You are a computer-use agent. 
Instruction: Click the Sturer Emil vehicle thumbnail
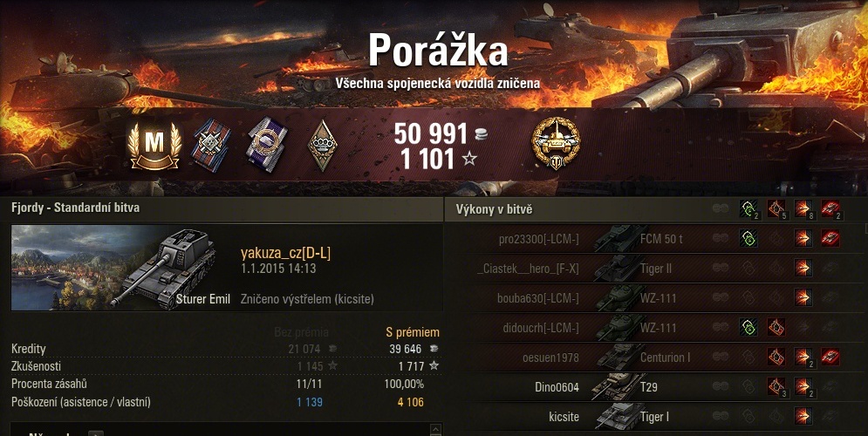[x=122, y=268]
